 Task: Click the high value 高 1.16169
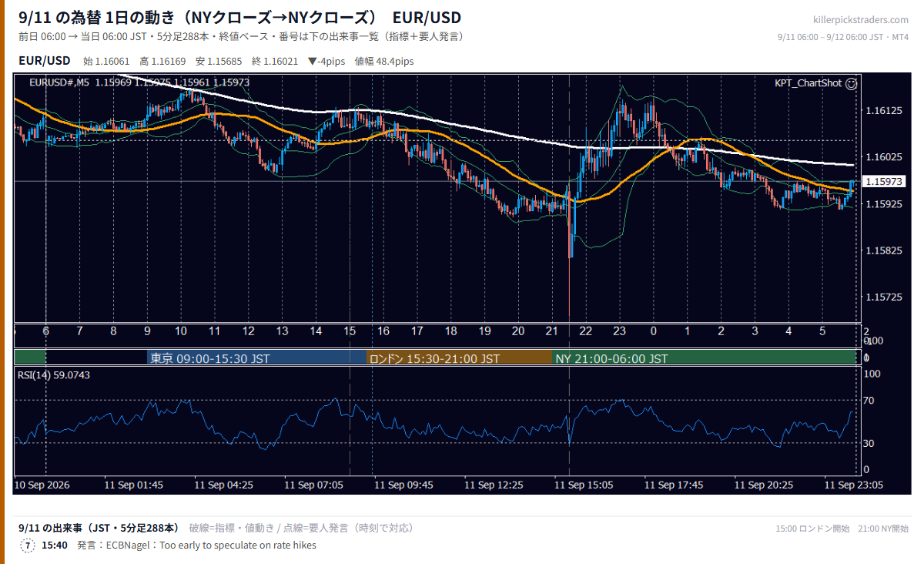click(x=162, y=62)
